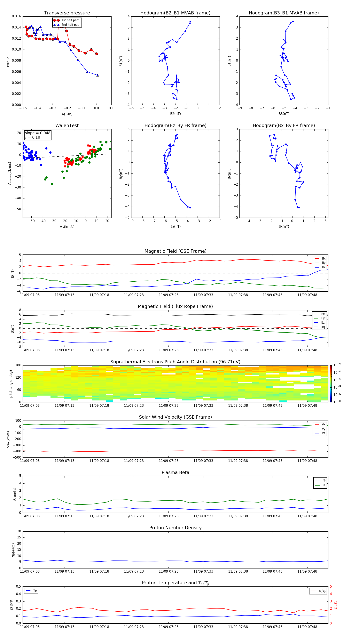The width and height of the screenshot is (351, 644).
Task: Click the 'Hodogram(B3_B1 MVAB frame)' title
Action: click(284, 13)
